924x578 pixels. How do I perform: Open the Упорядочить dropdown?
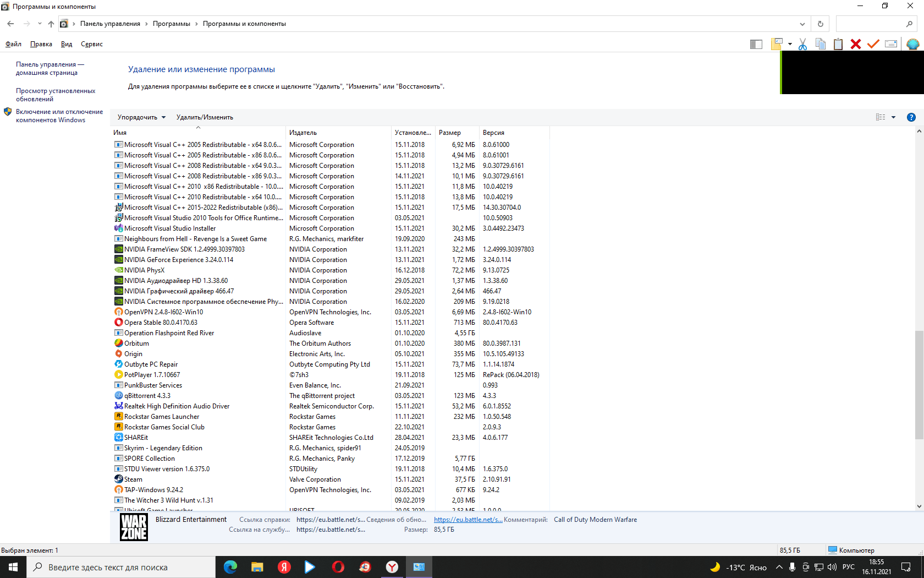141,117
